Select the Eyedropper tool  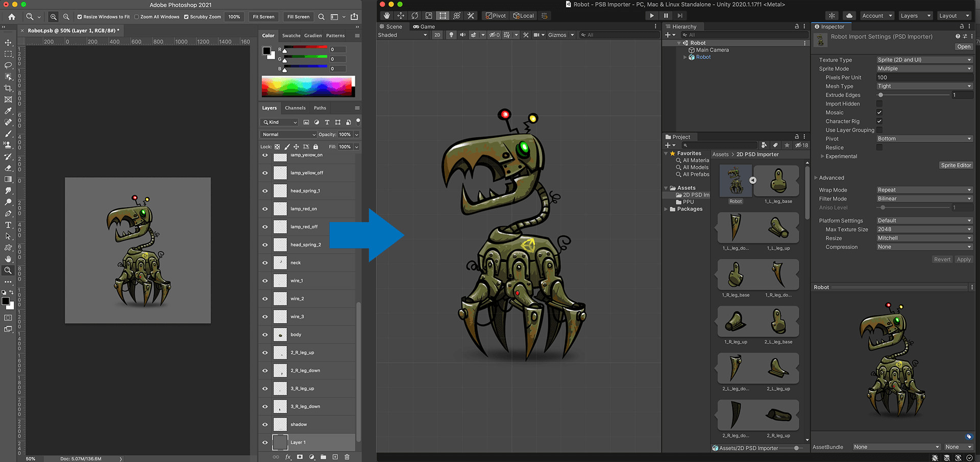point(8,111)
